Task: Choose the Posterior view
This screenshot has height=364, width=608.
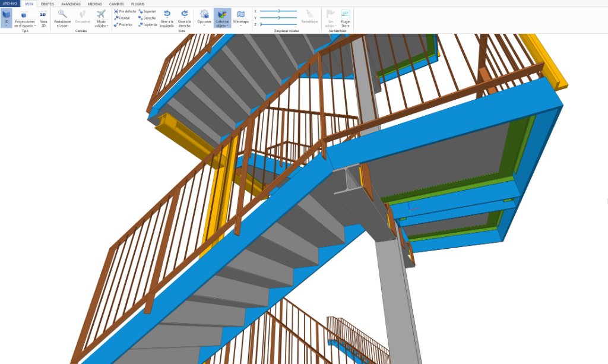Action: tap(123, 25)
